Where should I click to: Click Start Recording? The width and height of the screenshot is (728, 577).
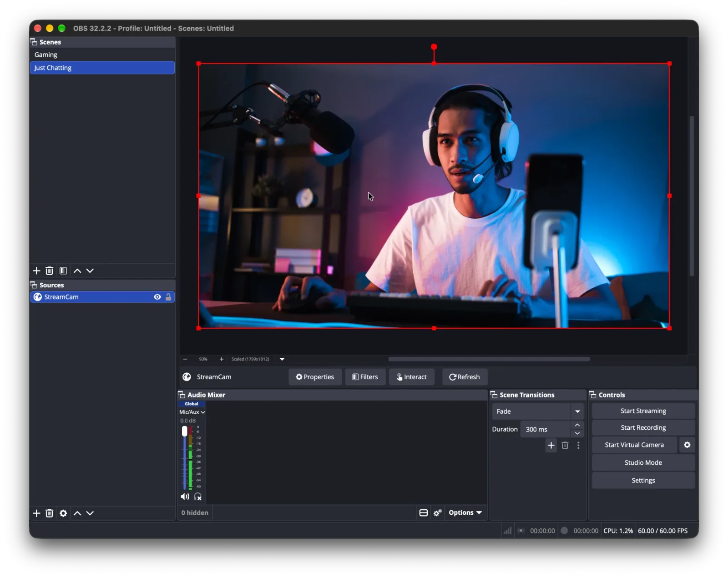643,428
